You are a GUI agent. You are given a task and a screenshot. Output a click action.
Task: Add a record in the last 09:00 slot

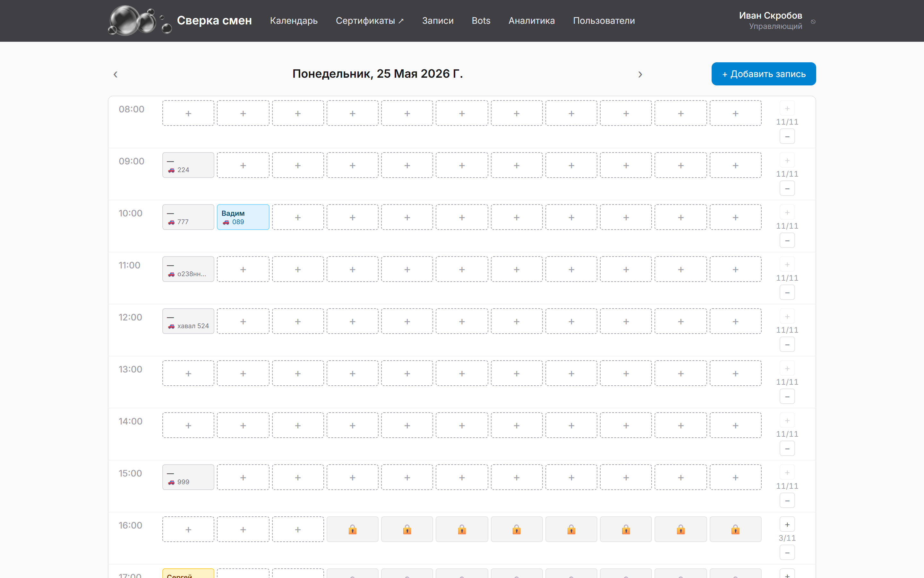tap(735, 165)
